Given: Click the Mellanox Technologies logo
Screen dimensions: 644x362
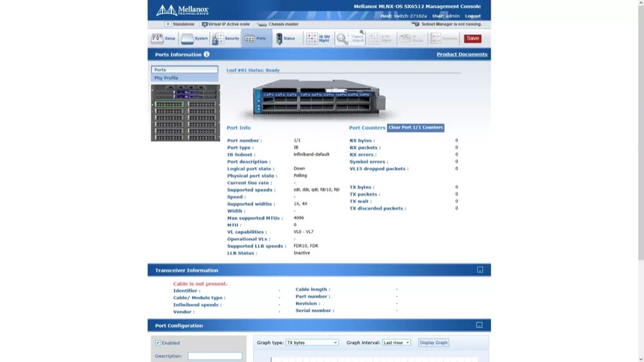Looking at the screenshot, I should [182, 10].
